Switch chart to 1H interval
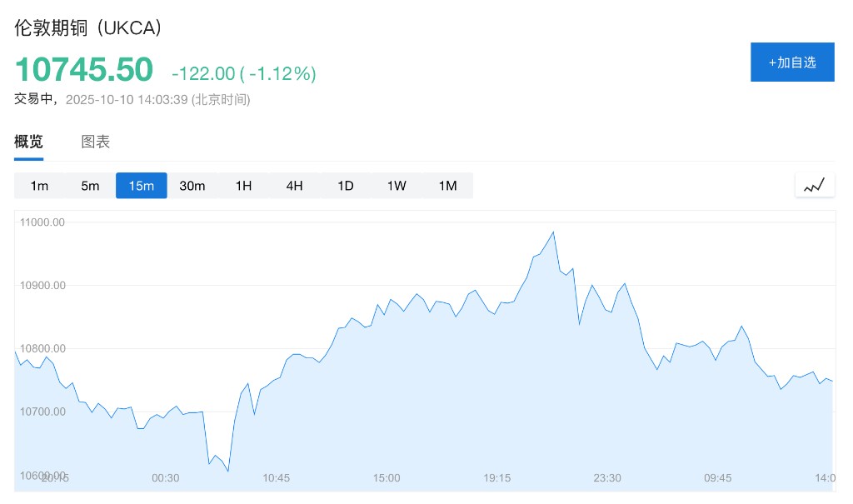853x504 pixels. 243,186
